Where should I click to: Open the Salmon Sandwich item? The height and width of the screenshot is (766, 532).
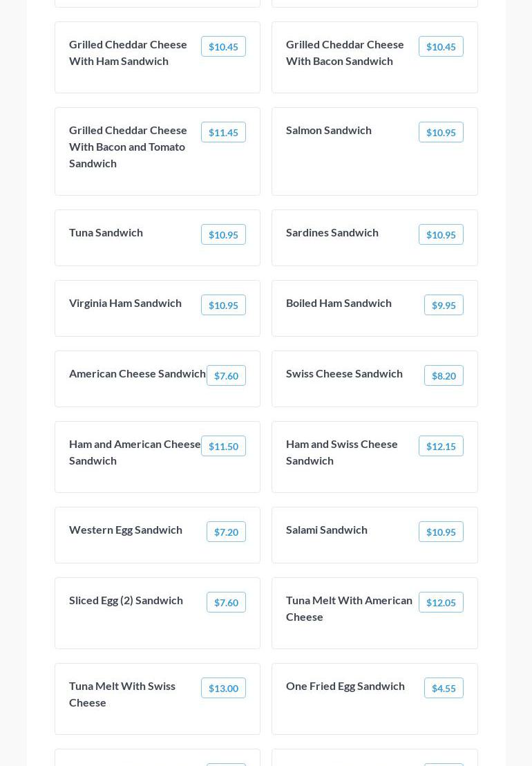coord(329,131)
